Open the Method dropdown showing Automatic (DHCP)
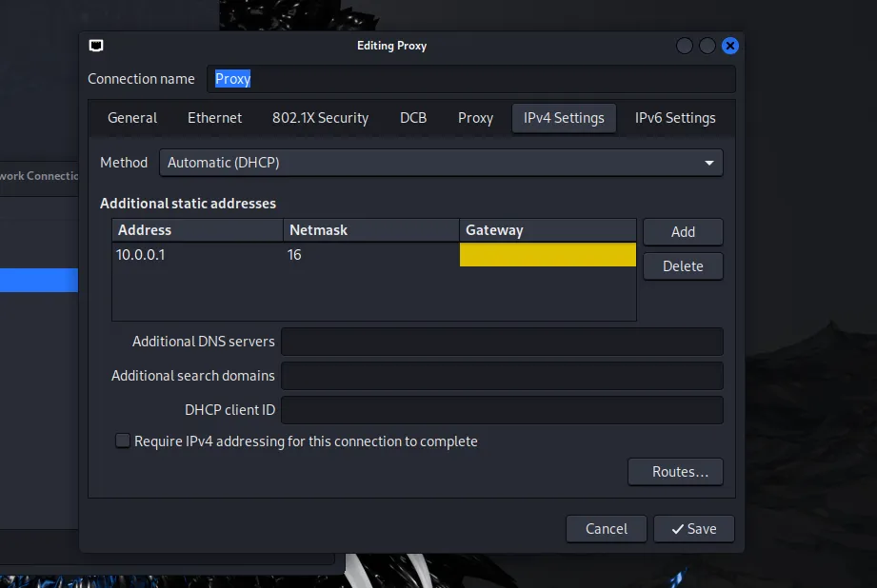 [440, 163]
